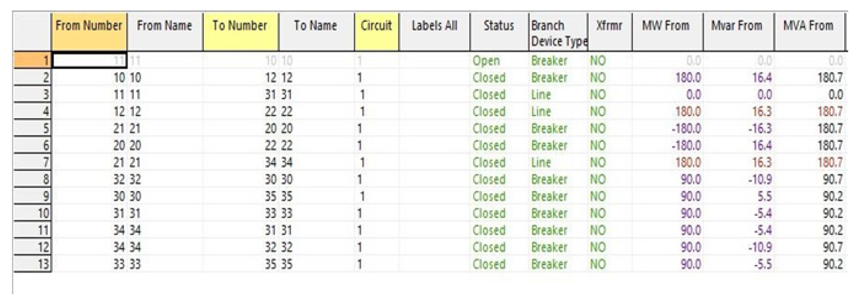Select the MVA From column header
This screenshot has height=306, width=868.
click(809, 32)
